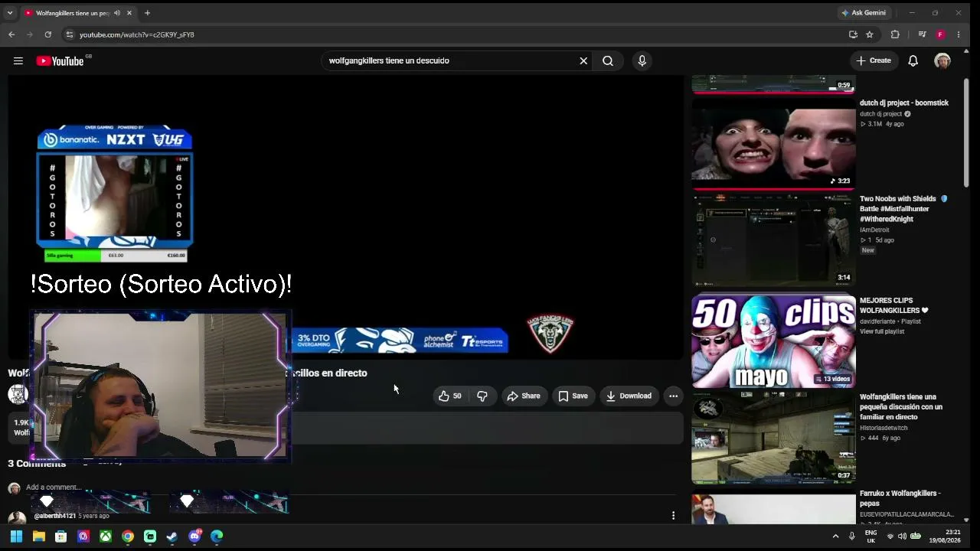Open the tab search dropdown arrow
This screenshot has width=980, height=551.
(x=9, y=13)
